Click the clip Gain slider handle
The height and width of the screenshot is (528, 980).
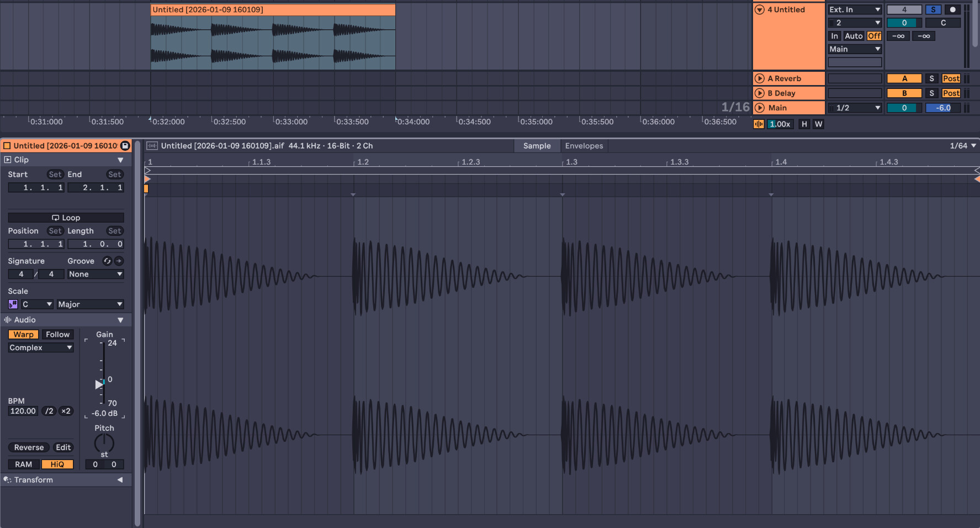point(99,384)
